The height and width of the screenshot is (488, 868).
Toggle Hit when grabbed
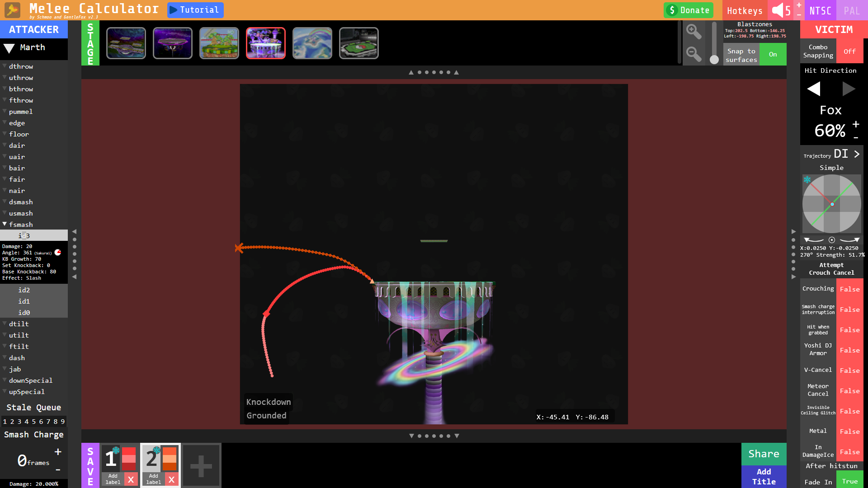850,330
